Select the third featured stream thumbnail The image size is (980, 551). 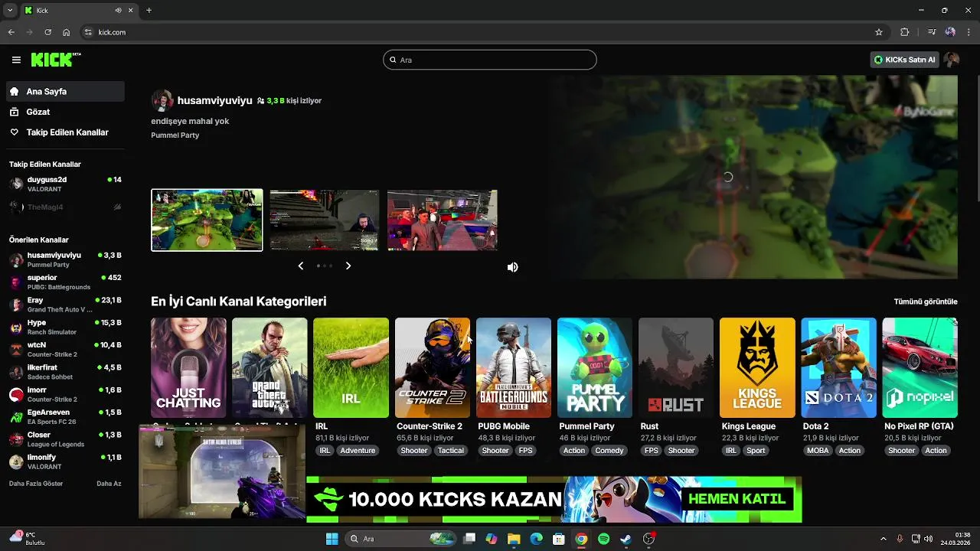443,220
